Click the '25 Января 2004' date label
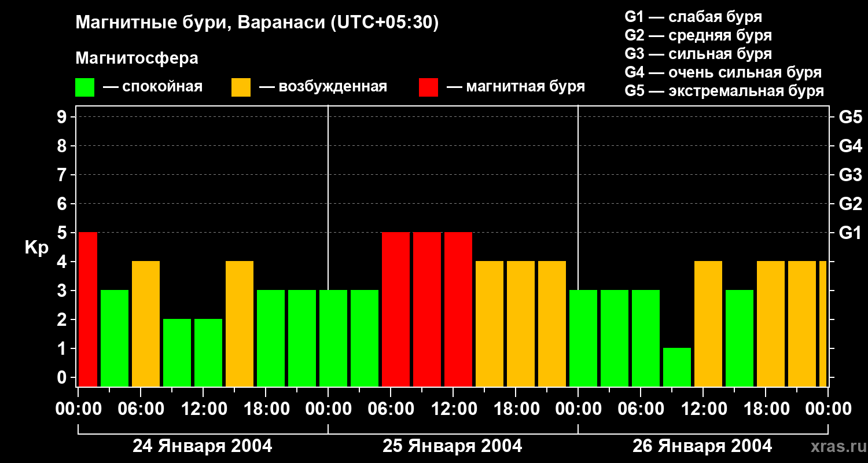This screenshot has width=868, height=463. point(453,446)
